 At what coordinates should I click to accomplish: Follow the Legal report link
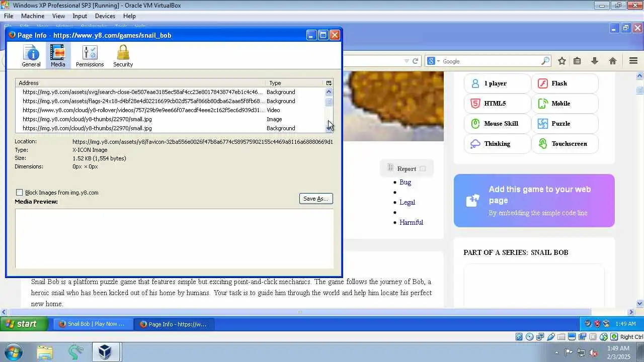point(407,202)
